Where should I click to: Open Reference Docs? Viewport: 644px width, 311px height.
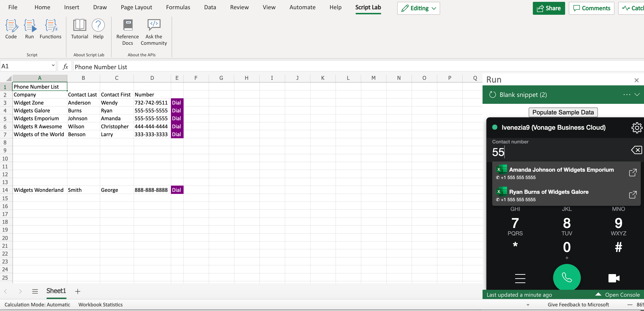coord(128,32)
